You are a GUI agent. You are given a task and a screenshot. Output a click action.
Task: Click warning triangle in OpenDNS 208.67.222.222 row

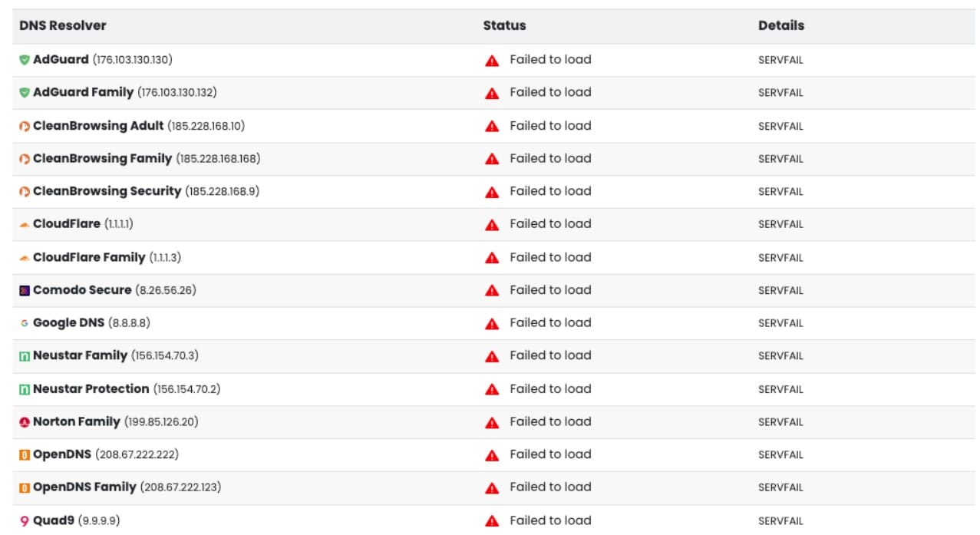click(492, 455)
